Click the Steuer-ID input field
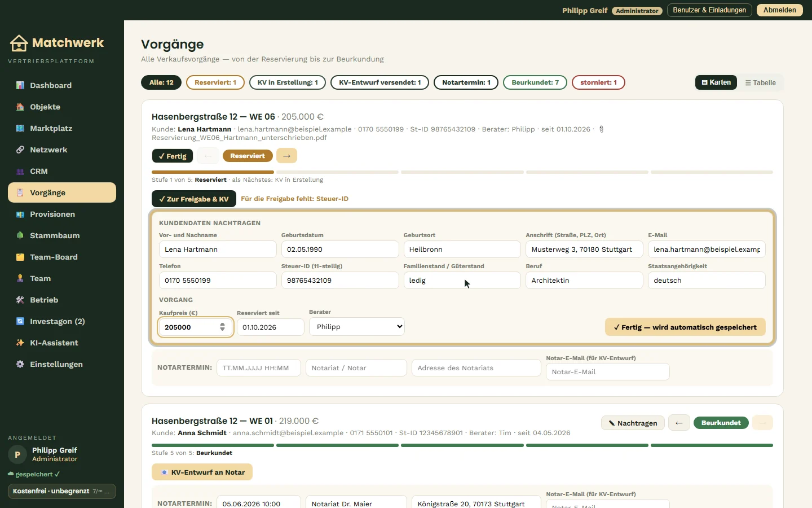This screenshot has width=812, height=508. (x=340, y=281)
